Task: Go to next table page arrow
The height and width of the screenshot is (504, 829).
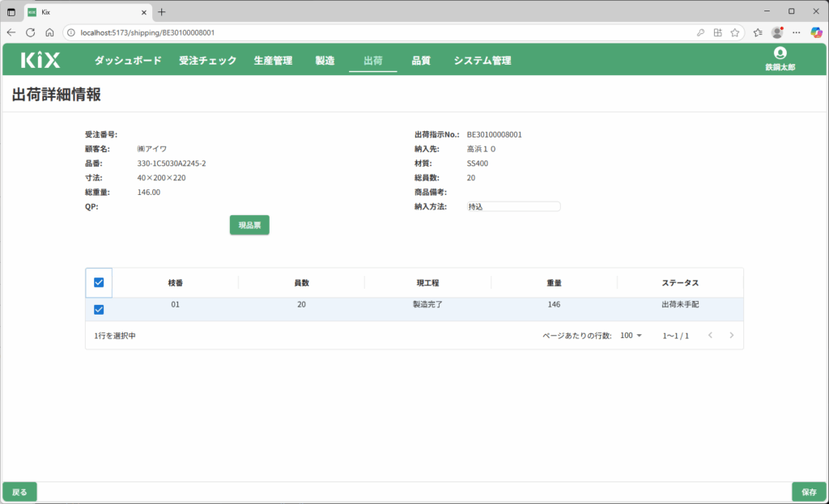Action: pyautogui.click(x=731, y=335)
